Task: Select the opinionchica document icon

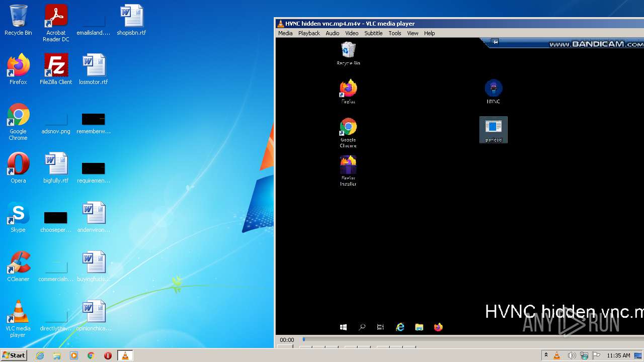Action: [x=94, y=316]
